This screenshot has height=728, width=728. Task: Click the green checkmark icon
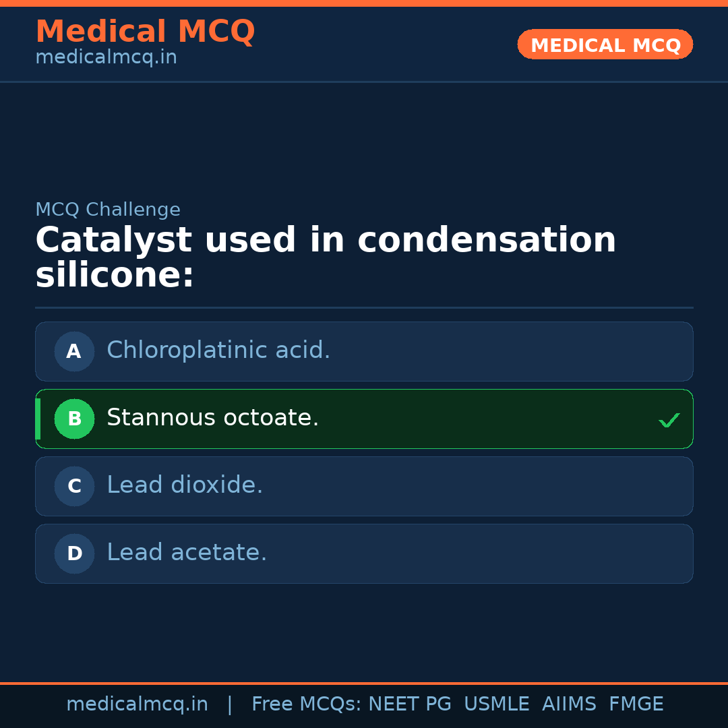click(669, 420)
